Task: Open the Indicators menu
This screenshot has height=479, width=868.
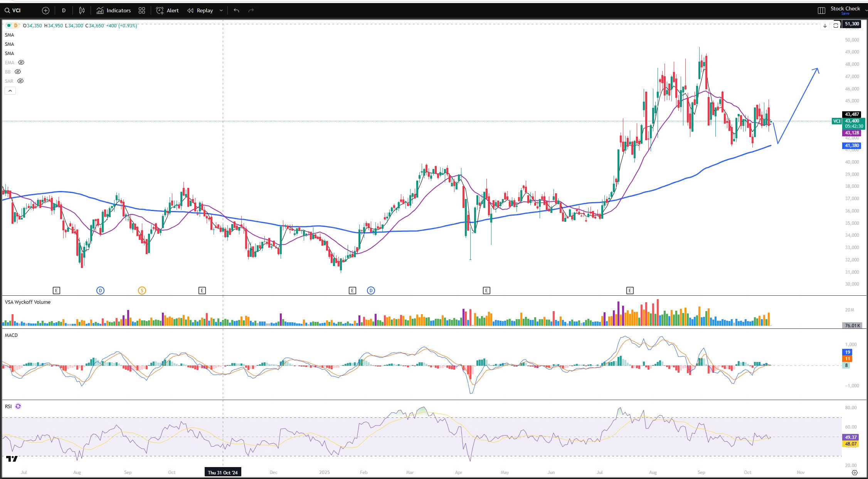Action: (x=114, y=10)
